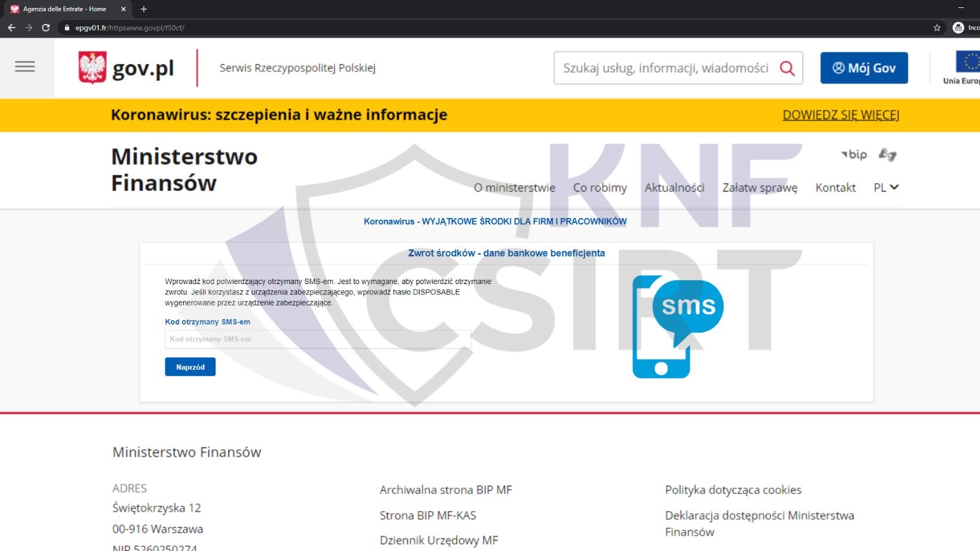Image resolution: width=980 pixels, height=551 pixels.
Task: Open the Załatw sprawę dropdown menu
Action: click(761, 187)
